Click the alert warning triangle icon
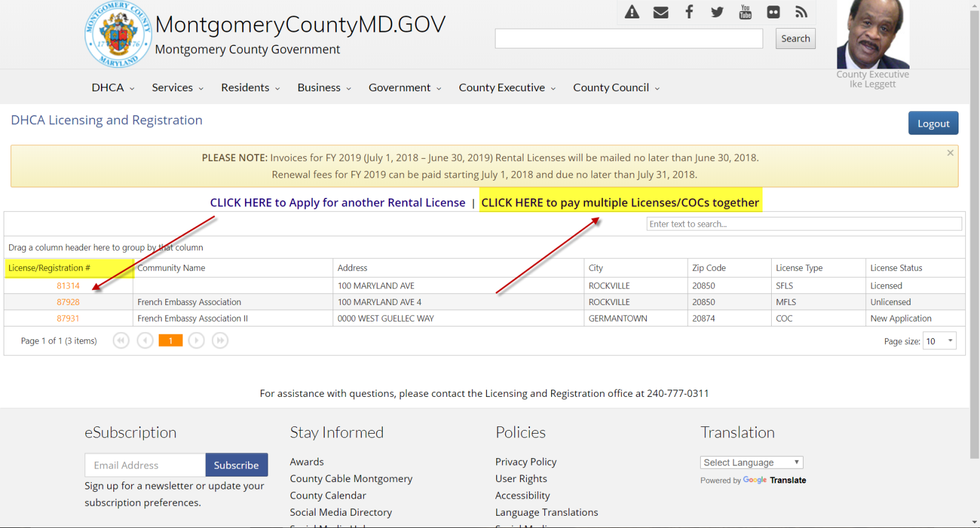 pyautogui.click(x=631, y=12)
